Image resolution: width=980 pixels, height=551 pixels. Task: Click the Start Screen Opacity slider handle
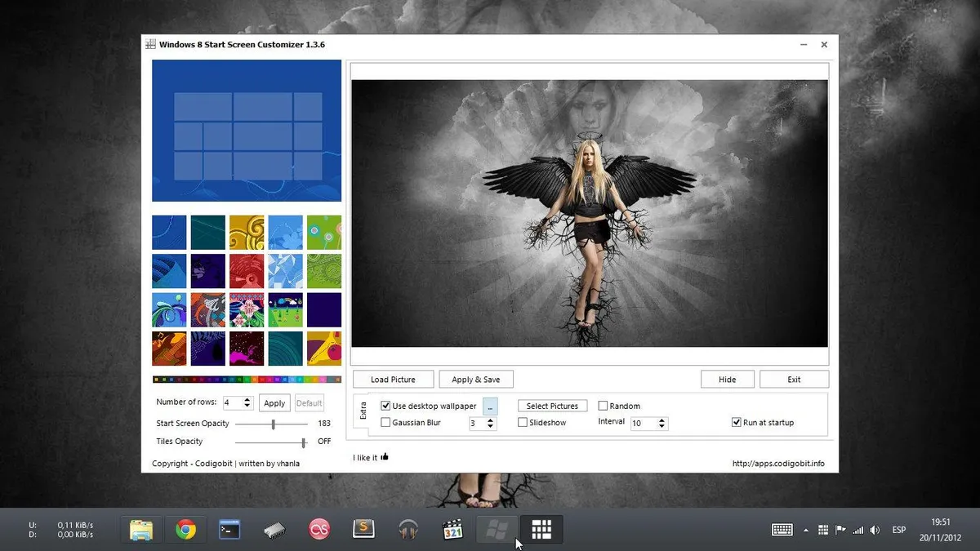tap(272, 424)
